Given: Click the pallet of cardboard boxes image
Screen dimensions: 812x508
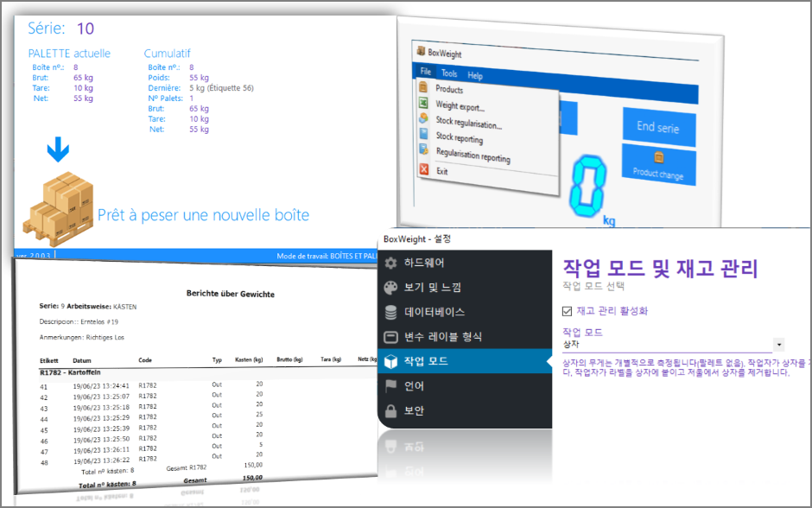Looking at the screenshot, I should [58, 209].
